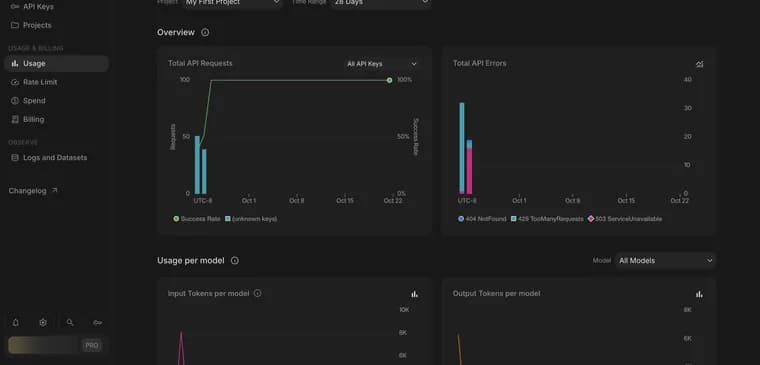
Task: Click the Logs and Datasets database icon
Action: tap(15, 158)
